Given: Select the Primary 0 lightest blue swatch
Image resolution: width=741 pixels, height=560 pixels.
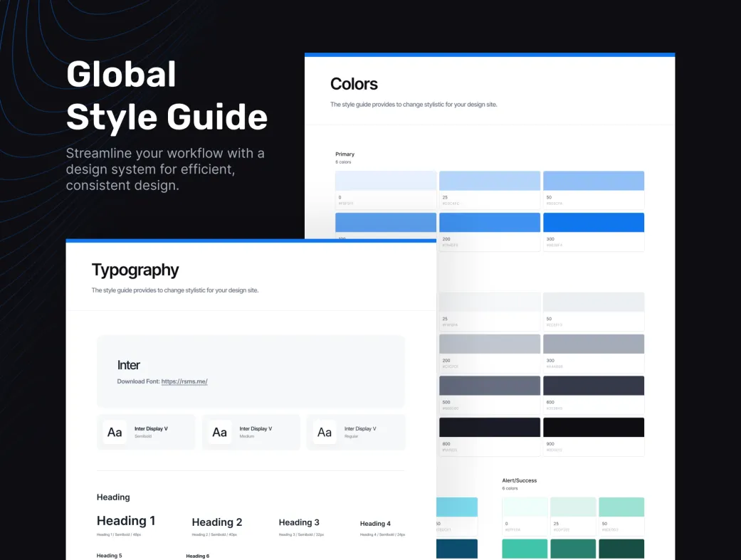Looking at the screenshot, I should click(x=386, y=181).
